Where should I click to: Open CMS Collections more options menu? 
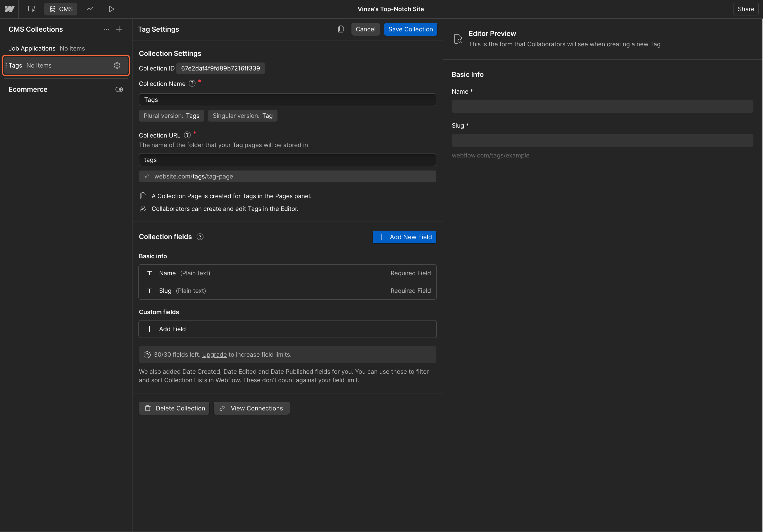click(106, 29)
